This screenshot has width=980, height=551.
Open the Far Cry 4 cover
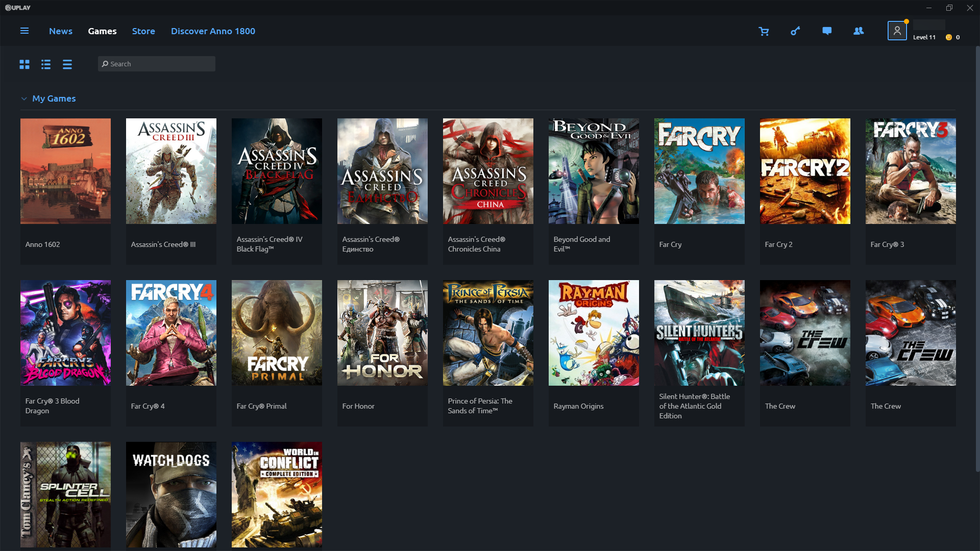pos(171,333)
